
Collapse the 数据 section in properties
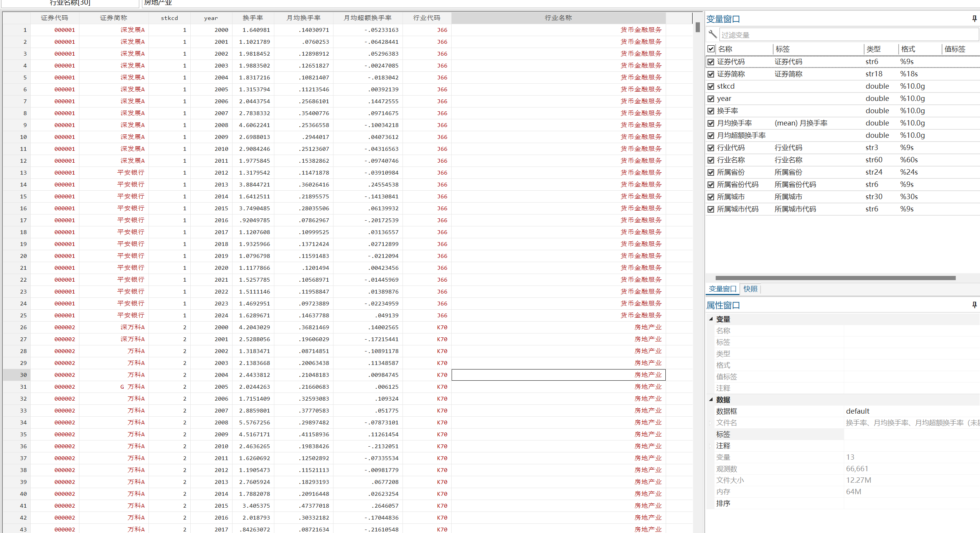[711, 399]
